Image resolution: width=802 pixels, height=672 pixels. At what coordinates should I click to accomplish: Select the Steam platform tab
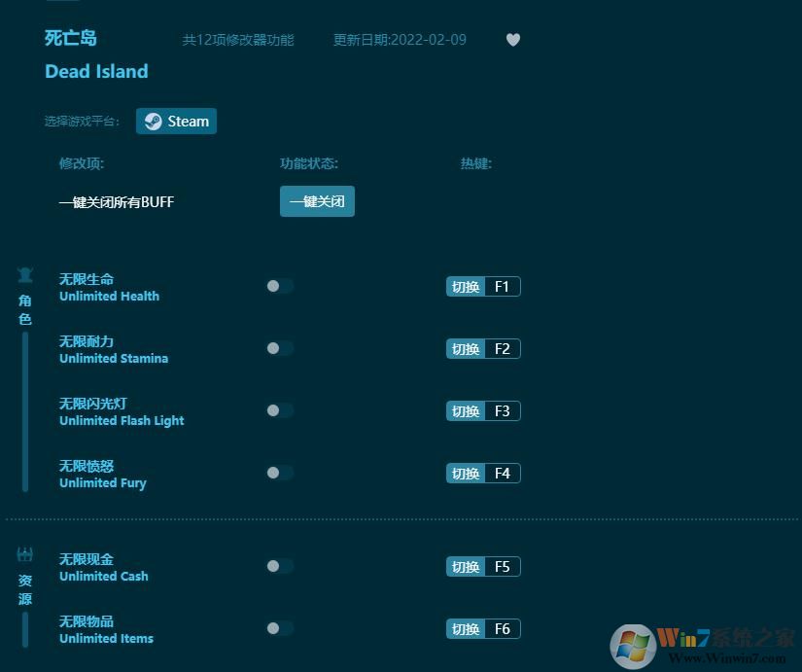click(176, 121)
